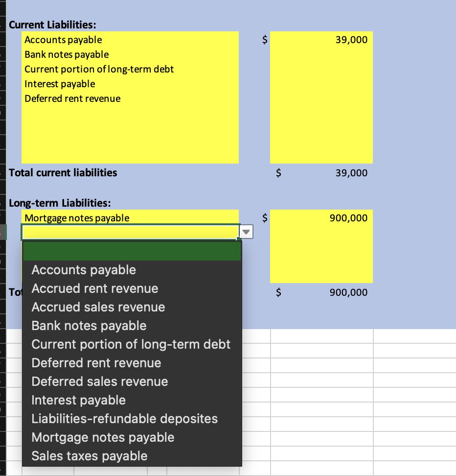
Task: Choose Accrued rent revenue option
Action: point(94,288)
